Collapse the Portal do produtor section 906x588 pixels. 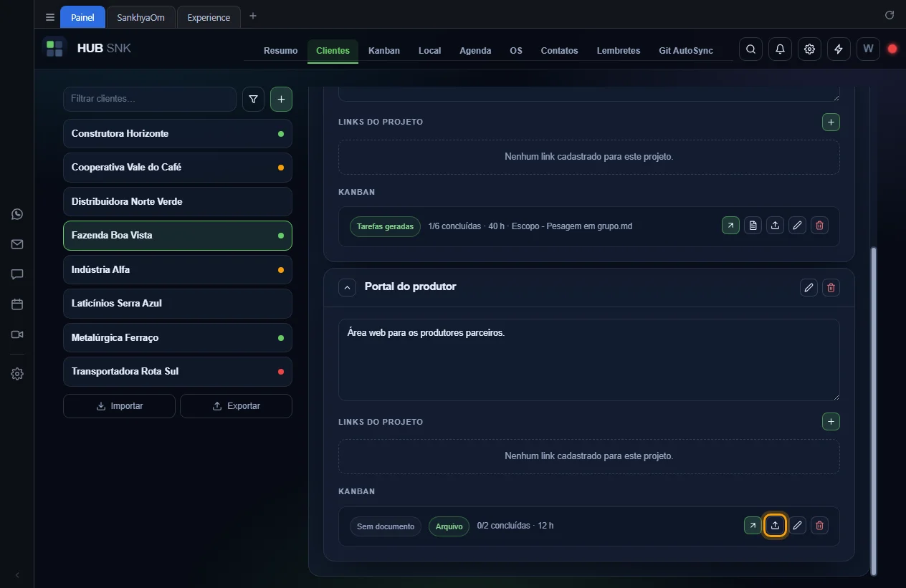click(347, 287)
